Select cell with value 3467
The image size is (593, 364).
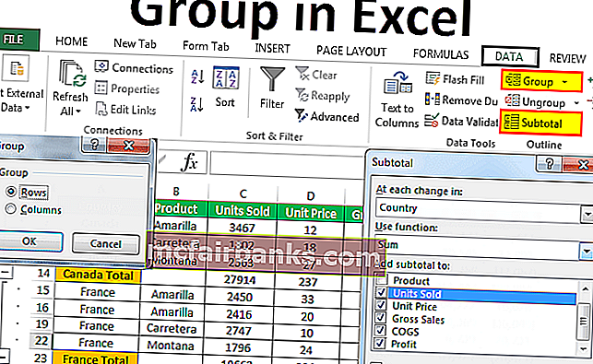coord(242,228)
